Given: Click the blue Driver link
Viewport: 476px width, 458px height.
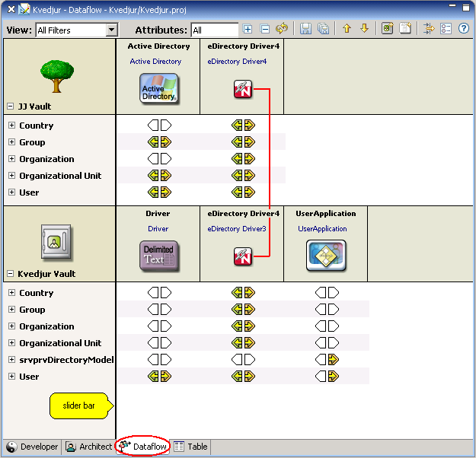Looking at the screenshot, I should (x=158, y=229).
